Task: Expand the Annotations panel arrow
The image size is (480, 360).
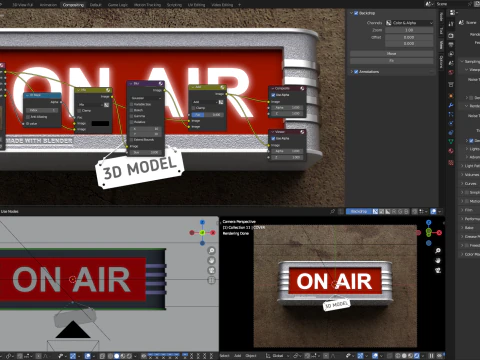Action: [x=351, y=72]
